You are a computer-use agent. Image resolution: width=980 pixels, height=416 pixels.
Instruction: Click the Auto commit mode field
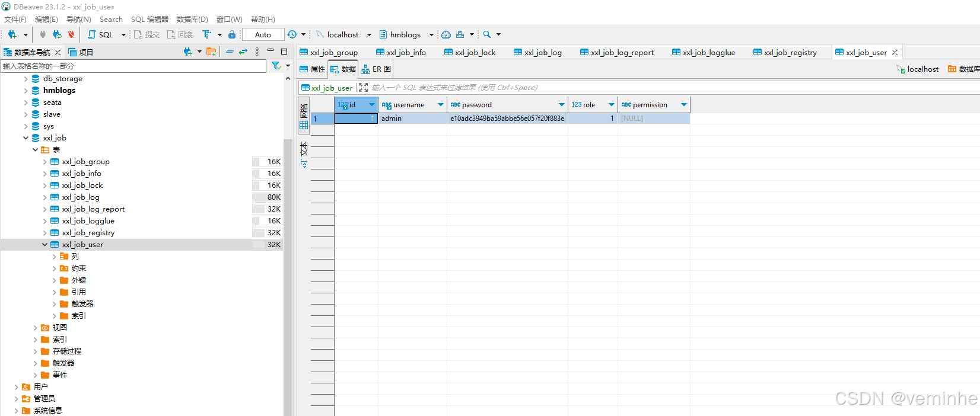(263, 34)
